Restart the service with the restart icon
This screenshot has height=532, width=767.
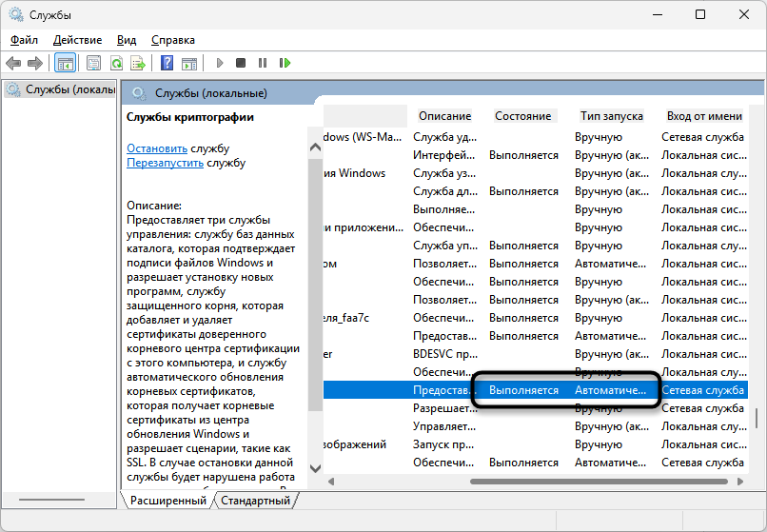tap(285, 63)
